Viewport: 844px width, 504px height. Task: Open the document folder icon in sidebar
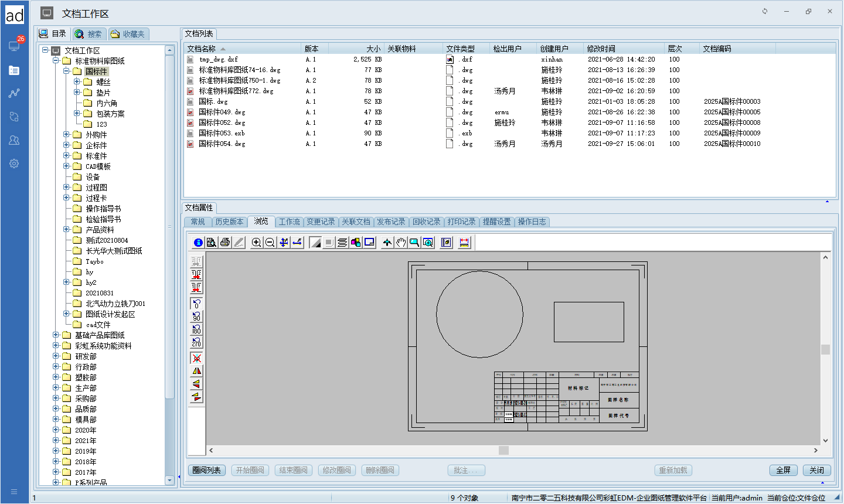tap(14, 70)
